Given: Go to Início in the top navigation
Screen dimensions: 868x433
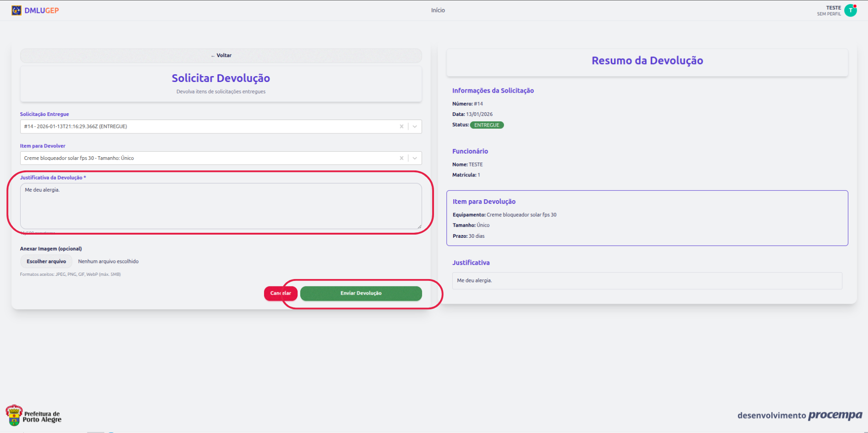Looking at the screenshot, I should click(438, 10).
